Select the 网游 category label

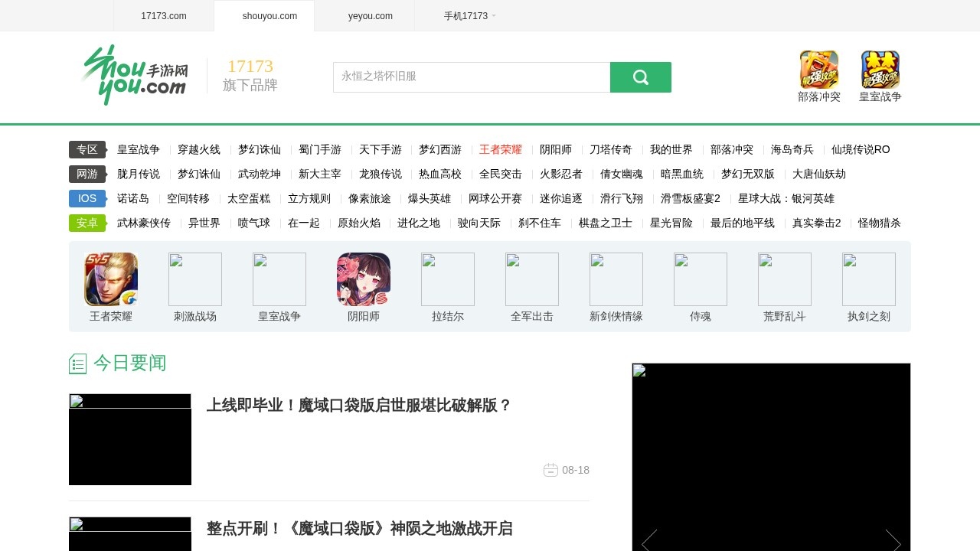click(87, 174)
